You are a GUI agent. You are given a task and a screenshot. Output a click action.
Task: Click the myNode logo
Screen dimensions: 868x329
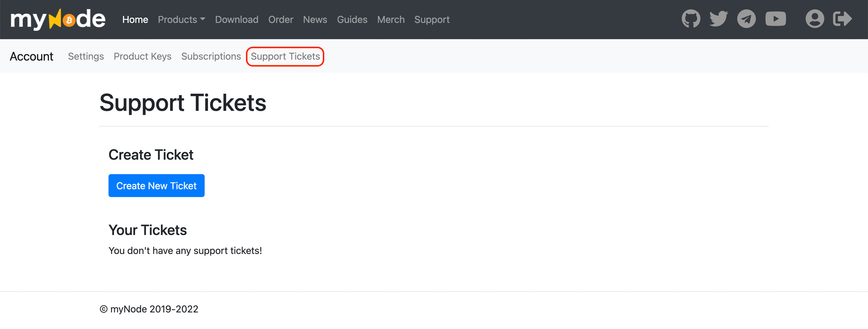pos(57,19)
